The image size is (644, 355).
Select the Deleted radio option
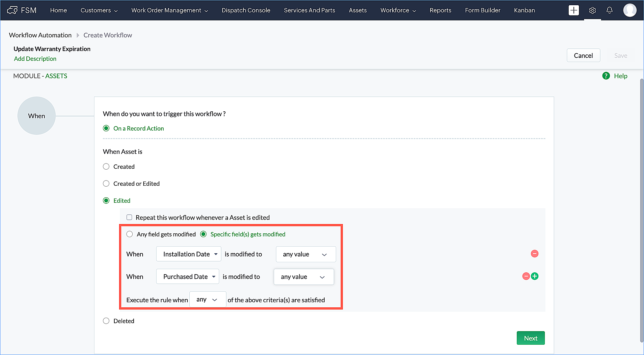pos(106,321)
